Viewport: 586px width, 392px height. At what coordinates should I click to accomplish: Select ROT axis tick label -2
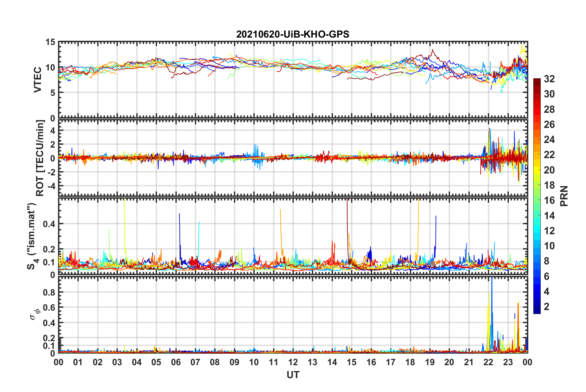point(51,172)
